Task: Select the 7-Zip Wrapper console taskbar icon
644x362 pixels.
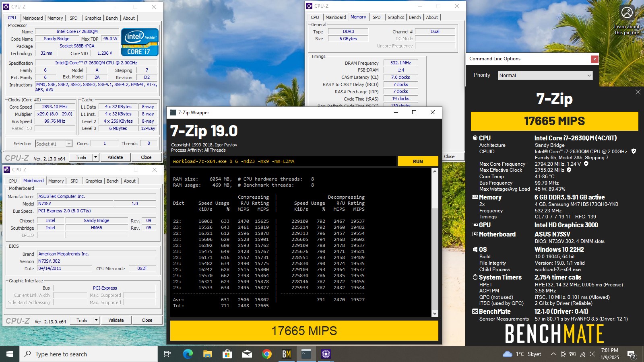Action: coord(306,354)
